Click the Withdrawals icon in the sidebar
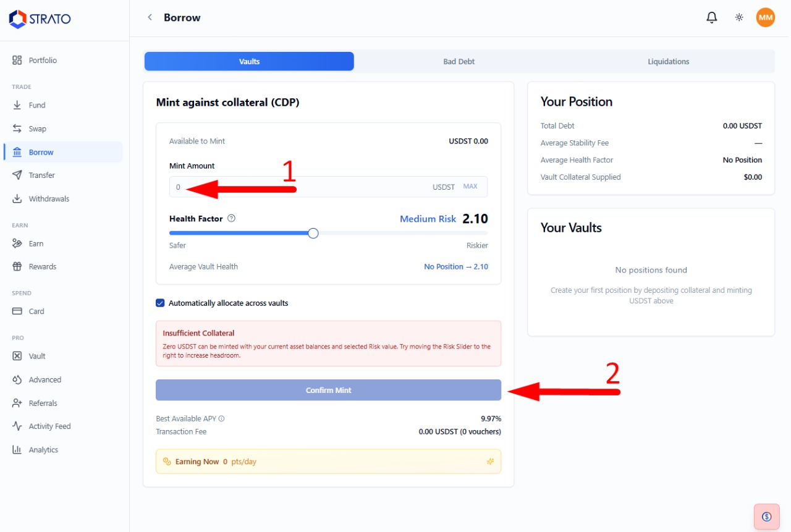This screenshot has width=791, height=532. pos(17,199)
